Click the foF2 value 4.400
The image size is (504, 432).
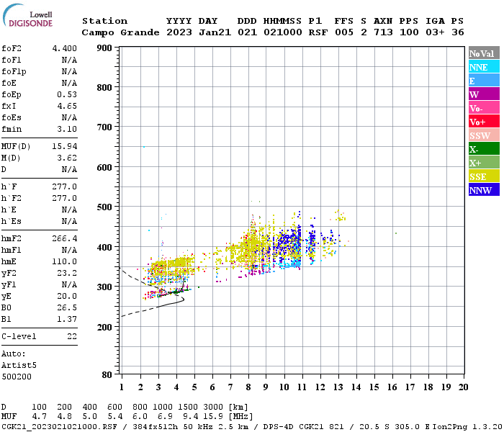(x=65, y=48)
